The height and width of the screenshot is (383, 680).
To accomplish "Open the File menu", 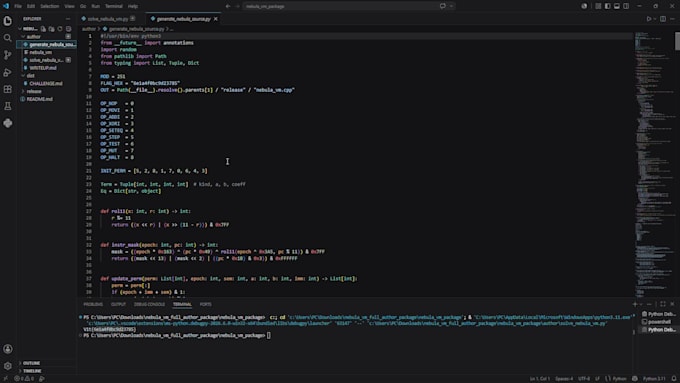I will click(18, 6).
